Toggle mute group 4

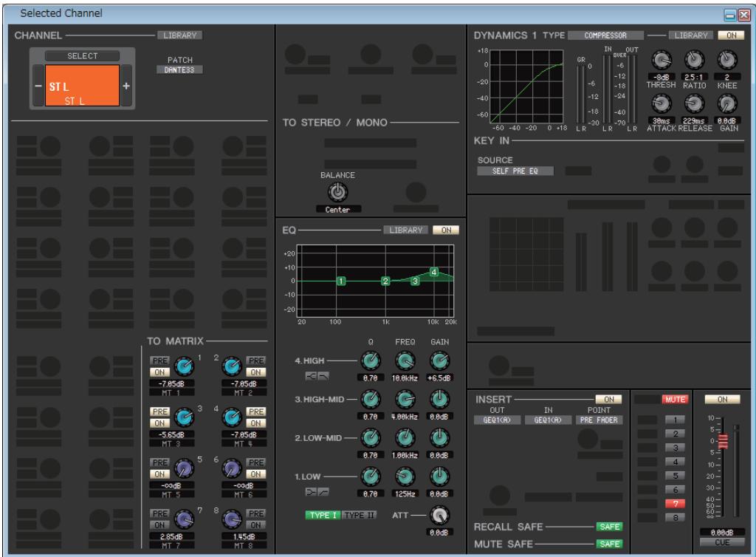tap(675, 462)
